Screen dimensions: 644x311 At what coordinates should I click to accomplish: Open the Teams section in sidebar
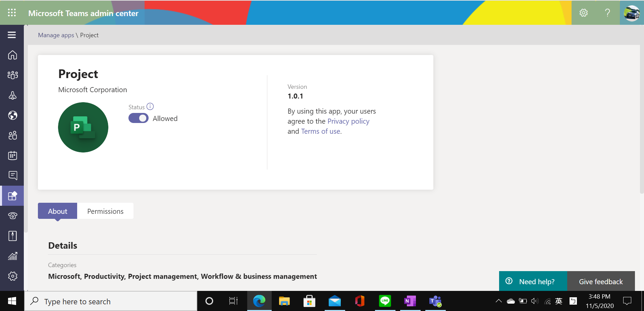pyautogui.click(x=12, y=75)
